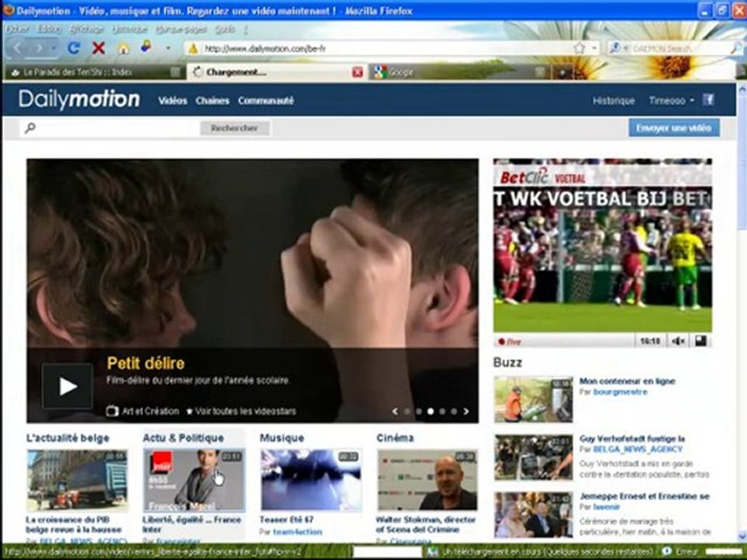This screenshot has width=747, height=560.
Task: Click the Rechercher button
Action: click(x=234, y=128)
